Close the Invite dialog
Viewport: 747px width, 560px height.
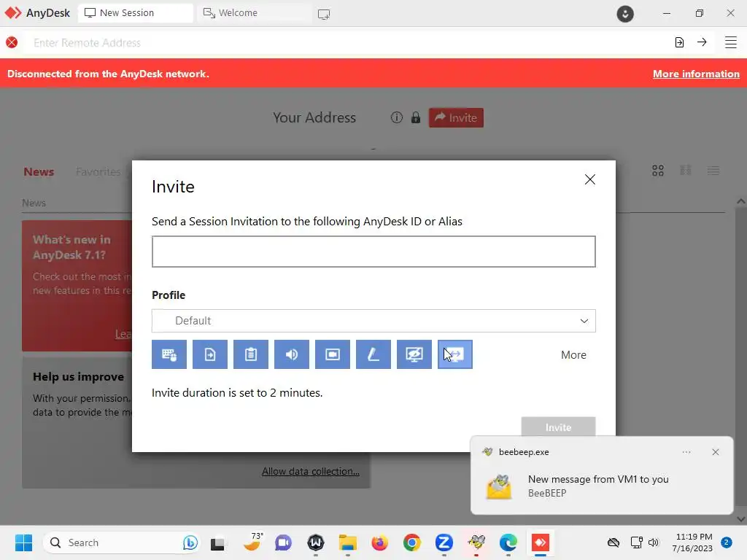[589, 179]
